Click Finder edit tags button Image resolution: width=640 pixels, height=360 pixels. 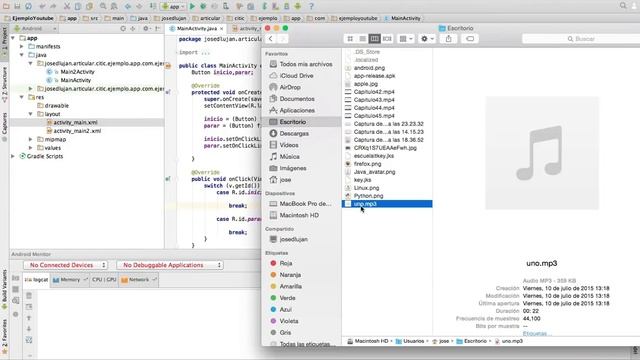[470, 39]
